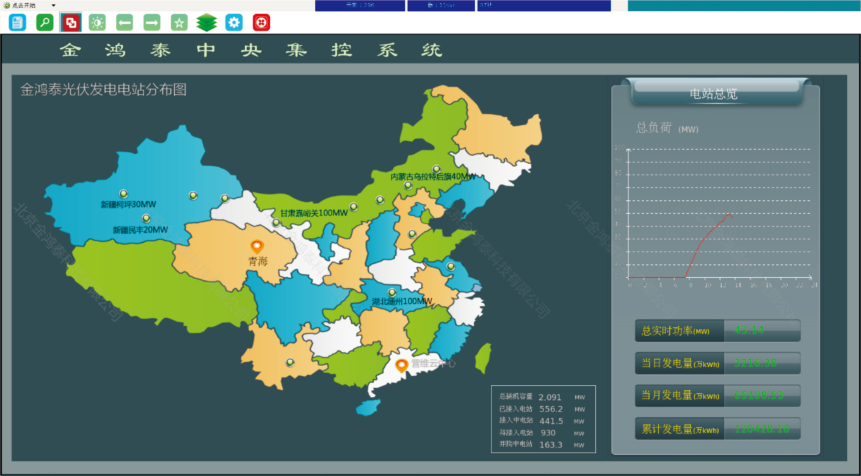Viewport: 861px width, 476px height.
Task: Click the 总实时功率 readout bar
Action: point(717,331)
